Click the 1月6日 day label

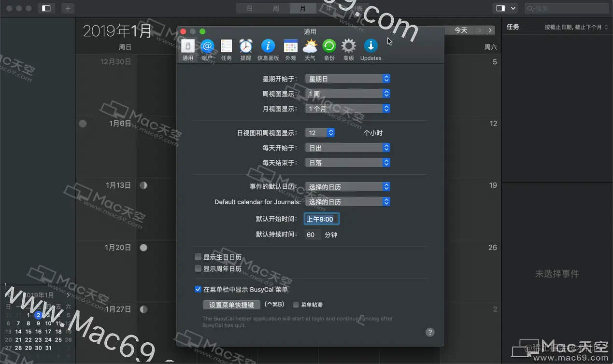(120, 124)
